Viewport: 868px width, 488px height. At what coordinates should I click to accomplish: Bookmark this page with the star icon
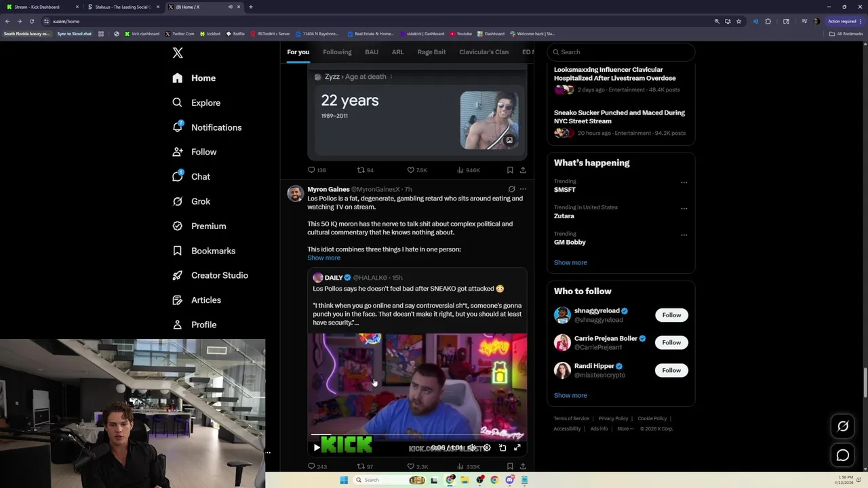click(738, 21)
